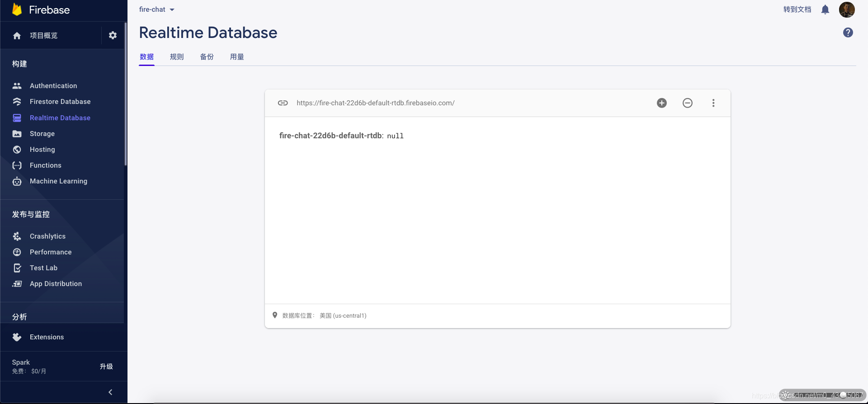Collapse the sidebar with chevron arrow
Screen dimensions: 868x404
tap(110, 392)
